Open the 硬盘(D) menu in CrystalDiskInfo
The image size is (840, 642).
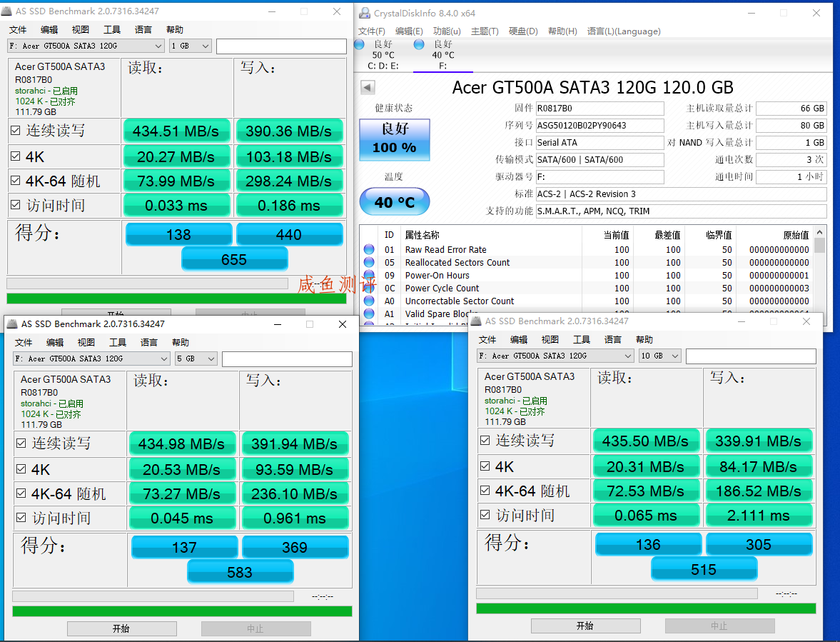pos(523,31)
